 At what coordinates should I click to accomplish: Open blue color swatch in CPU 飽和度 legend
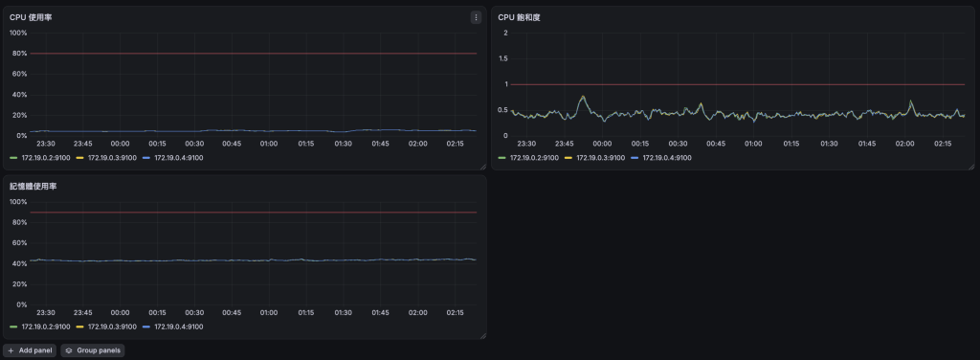coord(635,158)
